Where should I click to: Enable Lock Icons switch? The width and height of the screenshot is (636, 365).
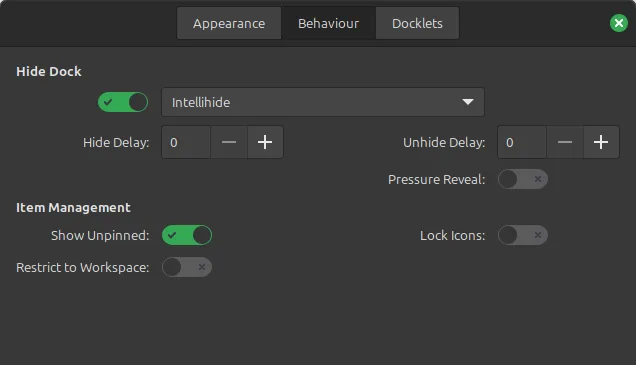(523, 235)
